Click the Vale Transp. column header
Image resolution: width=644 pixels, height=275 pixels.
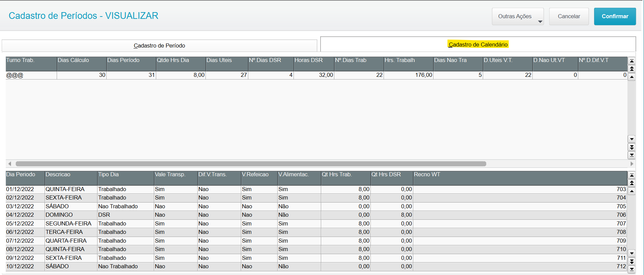[176, 178]
